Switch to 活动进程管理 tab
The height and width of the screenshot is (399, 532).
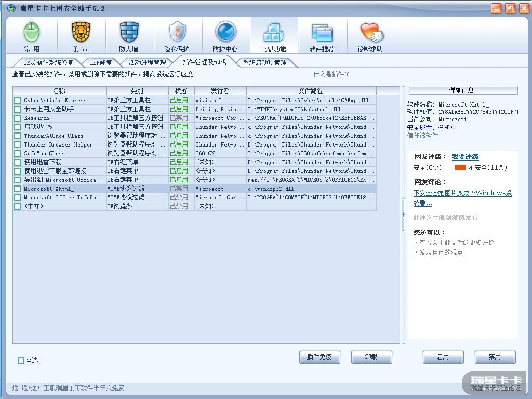pos(147,62)
